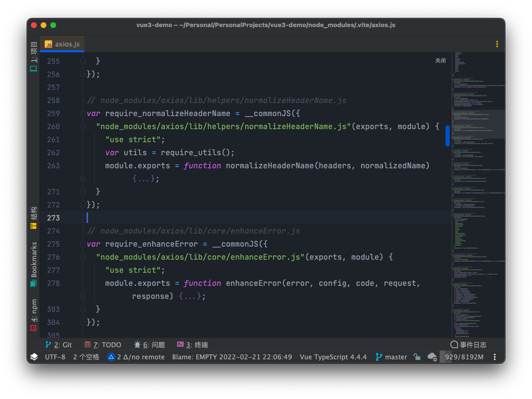Open the TODO tool window tab

(x=103, y=345)
